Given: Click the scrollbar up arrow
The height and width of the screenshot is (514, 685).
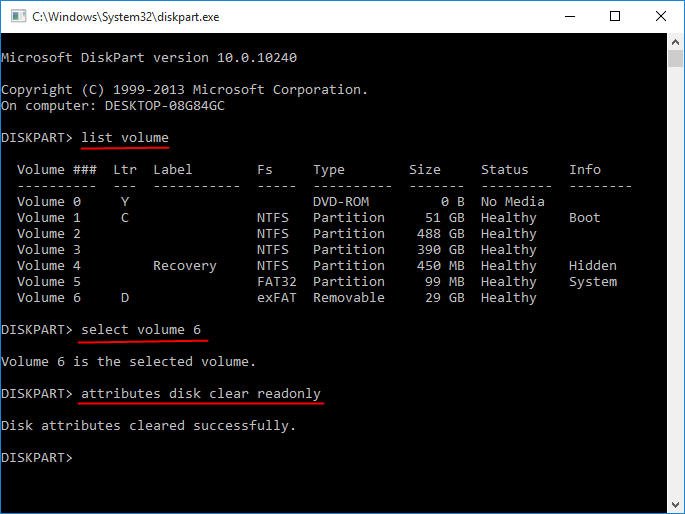Looking at the screenshot, I should [675, 42].
